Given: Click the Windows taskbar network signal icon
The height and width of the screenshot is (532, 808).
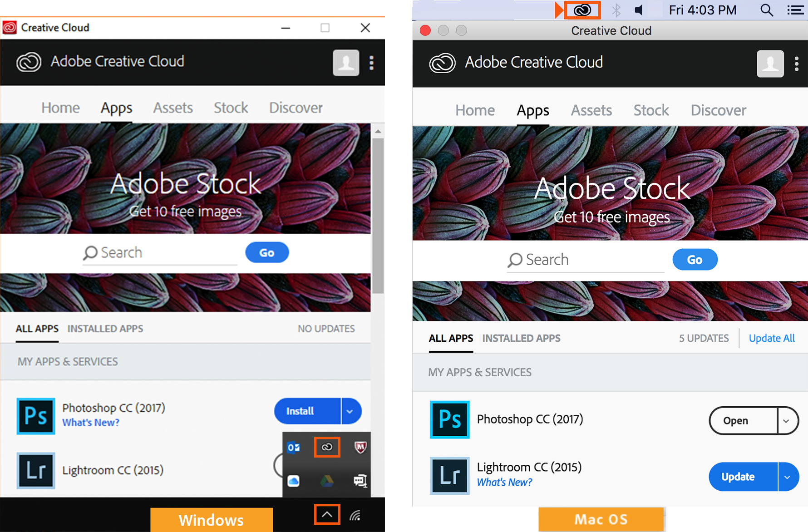Looking at the screenshot, I should click(x=355, y=515).
